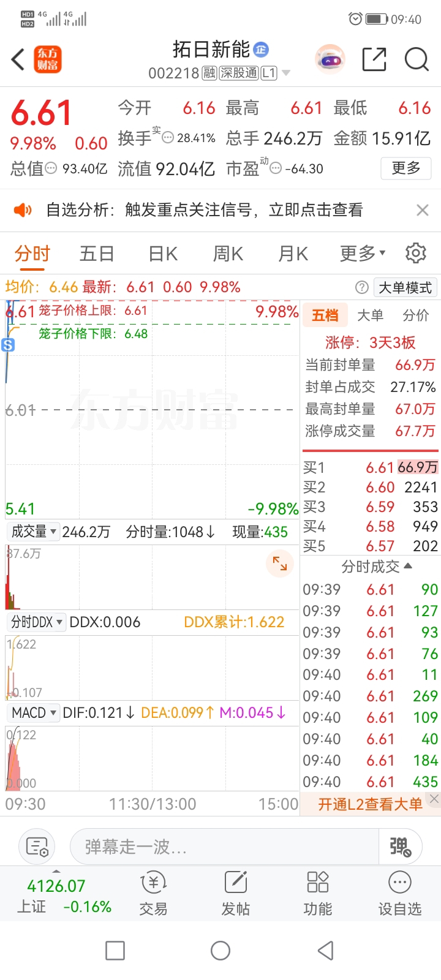Toggle the 弹 barrage switch icon
The image size is (441, 980).
401,847
